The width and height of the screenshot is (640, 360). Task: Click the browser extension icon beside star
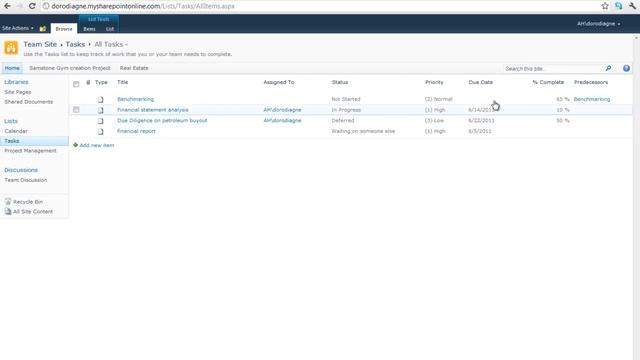[x=618, y=6]
